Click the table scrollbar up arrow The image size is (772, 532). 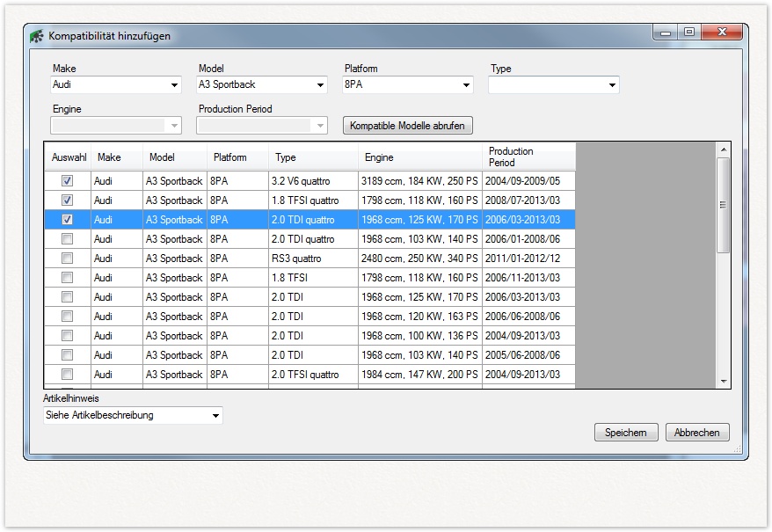pyautogui.click(x=724, y=149)
